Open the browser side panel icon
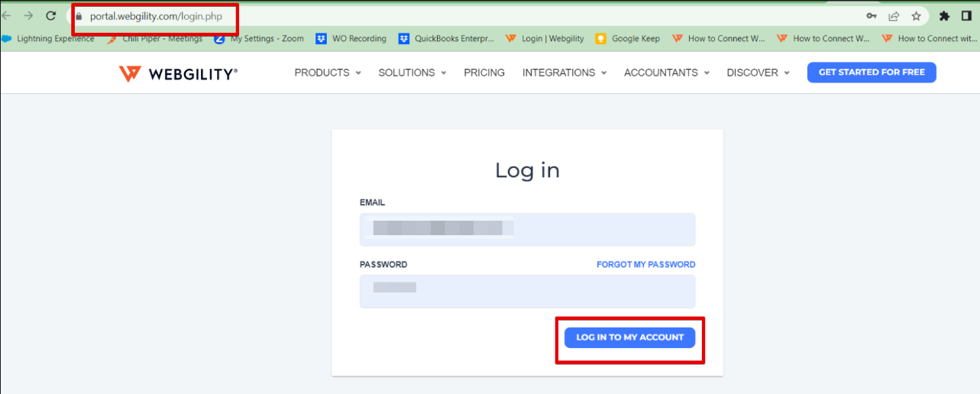The height and width of the screenshot is (394, 980). pyautogui.click(x=967, y=16)
